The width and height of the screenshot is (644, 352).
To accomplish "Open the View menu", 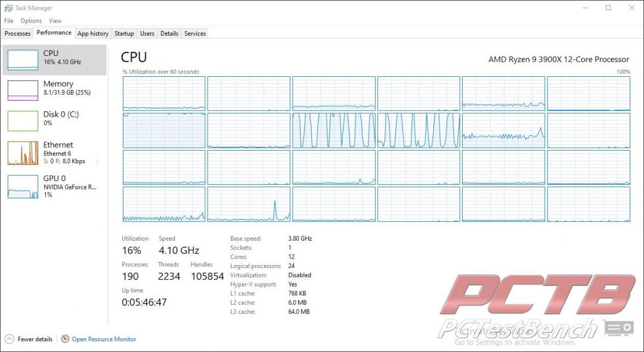I will click(55, 20).
